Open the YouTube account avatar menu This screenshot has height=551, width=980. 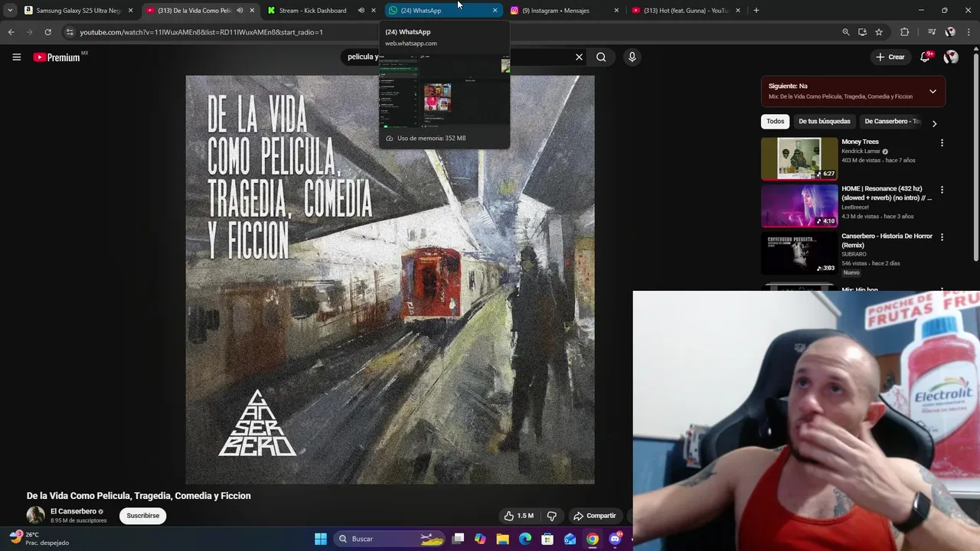pyautogui.click(x=951, y=57)
